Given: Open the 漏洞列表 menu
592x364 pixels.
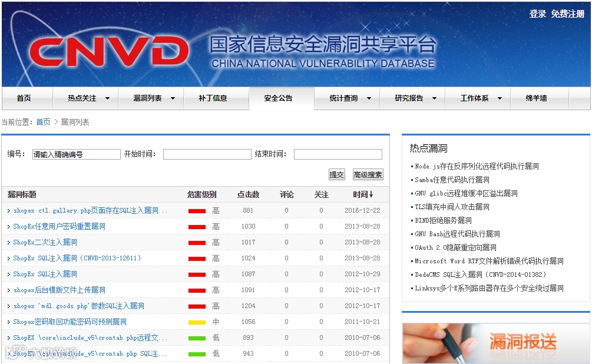Looking at the screenshot, I should coord(147,98).
